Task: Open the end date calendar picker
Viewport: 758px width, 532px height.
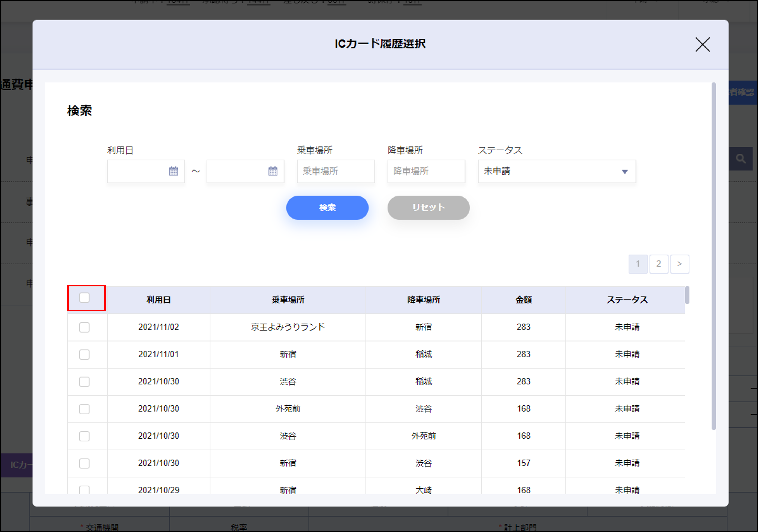Action: pyautogui.click(x=273, y=171)
